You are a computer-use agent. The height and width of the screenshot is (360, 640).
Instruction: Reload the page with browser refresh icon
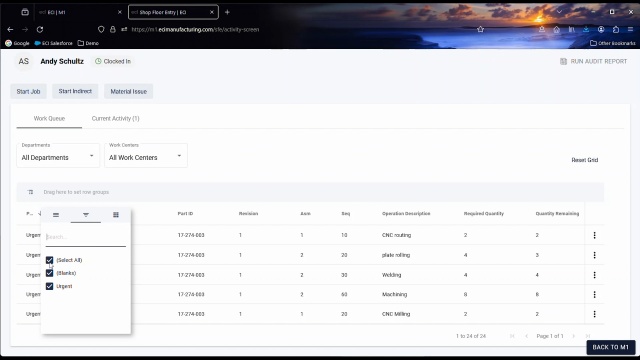point(40,29)
